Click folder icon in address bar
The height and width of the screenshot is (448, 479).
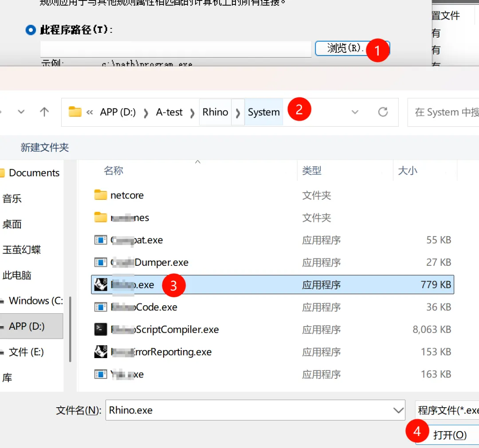click(75, 112)
